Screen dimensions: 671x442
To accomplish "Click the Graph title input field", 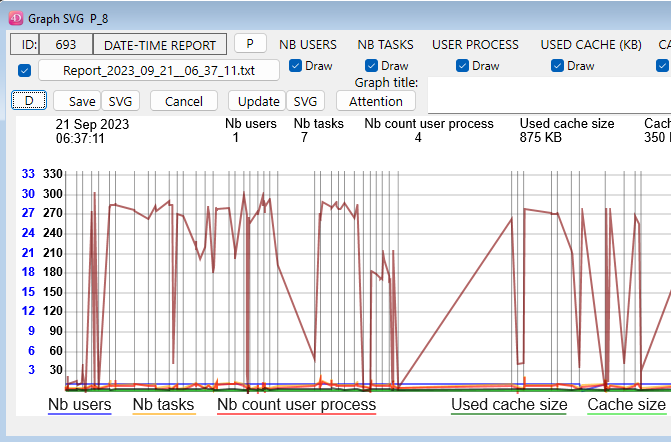I will coord(548,98).
